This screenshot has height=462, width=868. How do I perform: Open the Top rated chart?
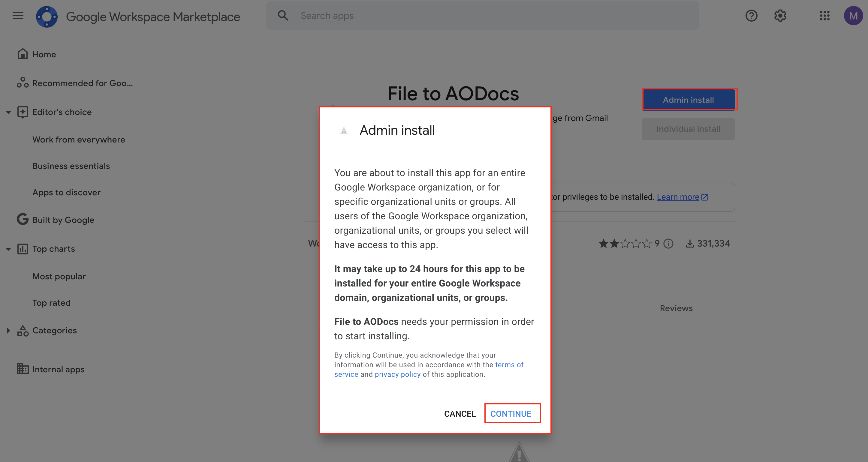tap(51, 302)
